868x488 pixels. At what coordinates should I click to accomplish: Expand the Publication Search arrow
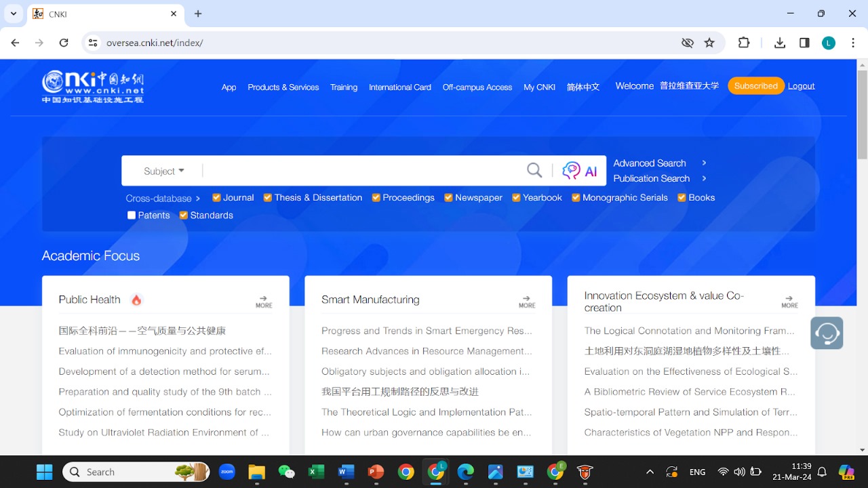pyautogui.click(x=704, y=178)
